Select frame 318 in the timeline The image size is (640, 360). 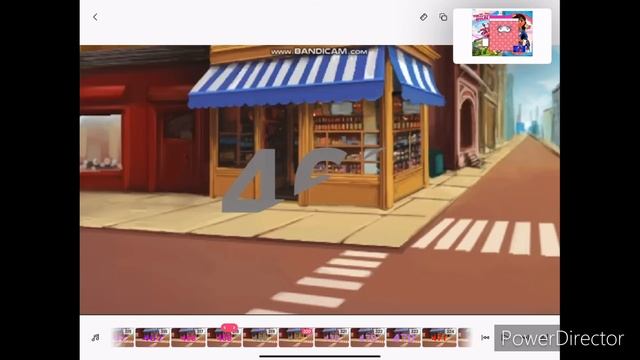coord(224,338)
